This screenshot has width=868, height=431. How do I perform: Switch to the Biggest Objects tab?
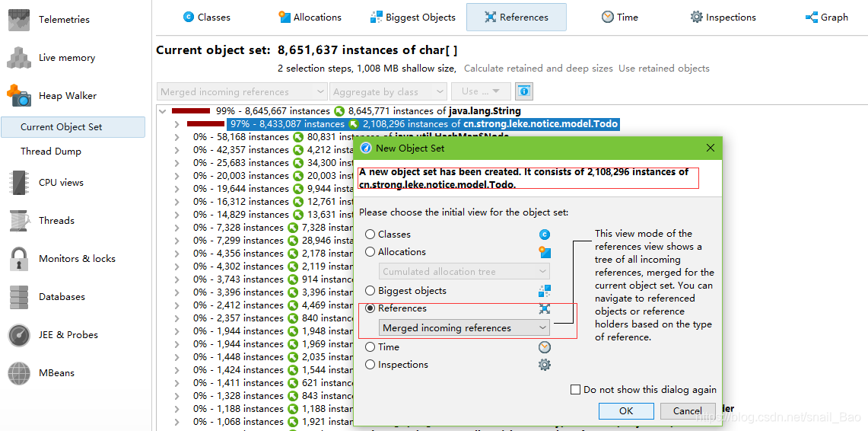tap(413, 18)
